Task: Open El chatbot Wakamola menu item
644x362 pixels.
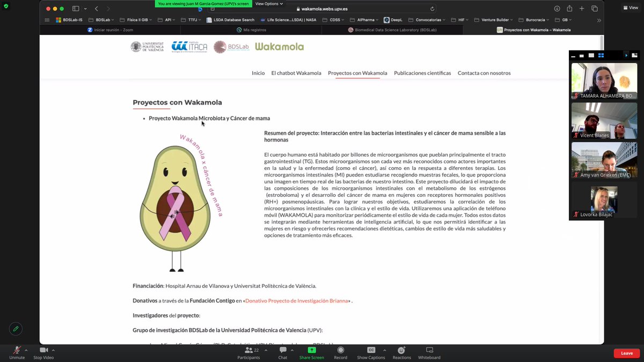Action: (296, 73)
